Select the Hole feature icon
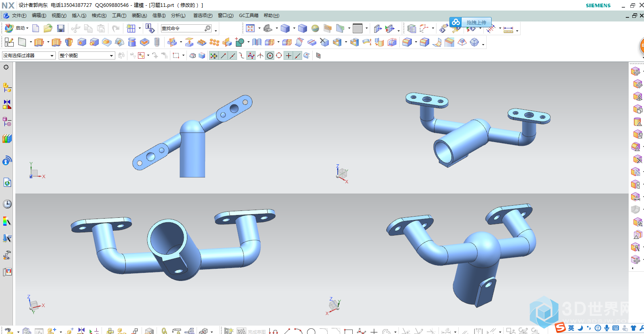Screen dimensions: 644x334 [x=82, y=42]
